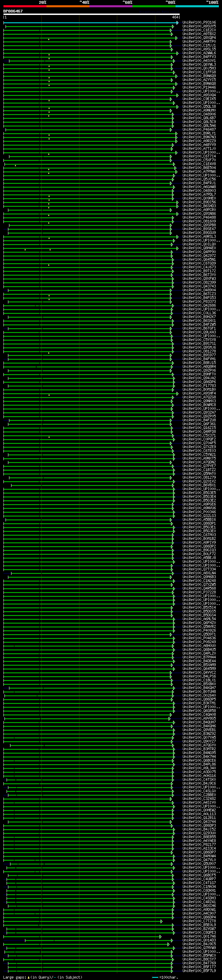Select label UniRef100_Q8L6B7
The width and height of the screenshot is (222, 980).
[x=199, y=118]
